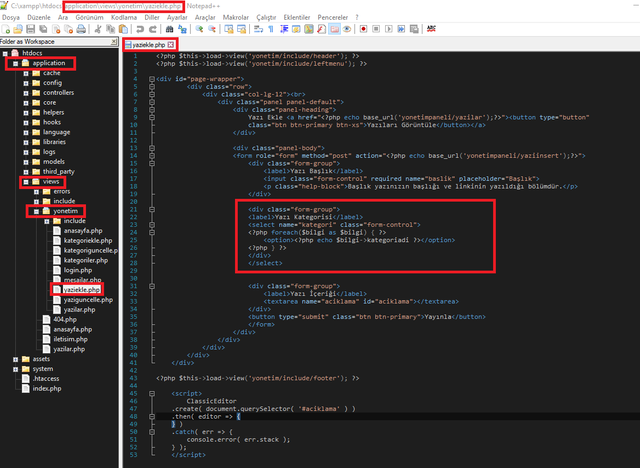
Task: Click the Copy toolbar icon
Action: (111, 29)
